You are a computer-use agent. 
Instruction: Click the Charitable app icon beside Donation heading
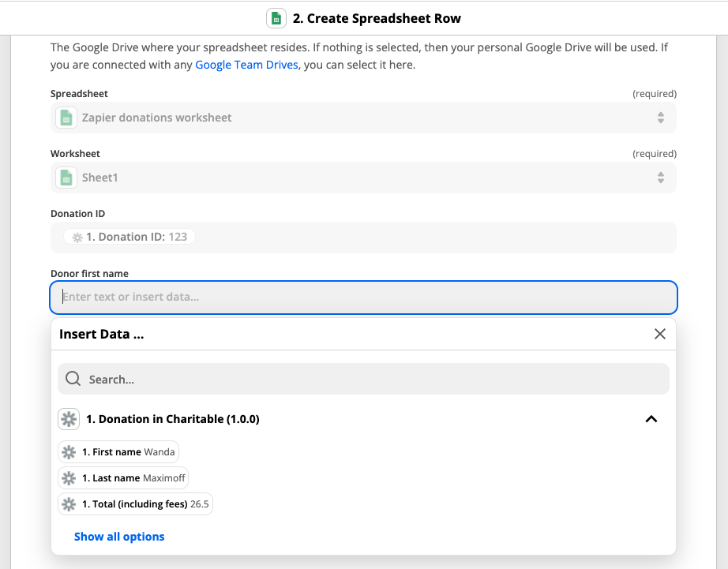(69, 419)
